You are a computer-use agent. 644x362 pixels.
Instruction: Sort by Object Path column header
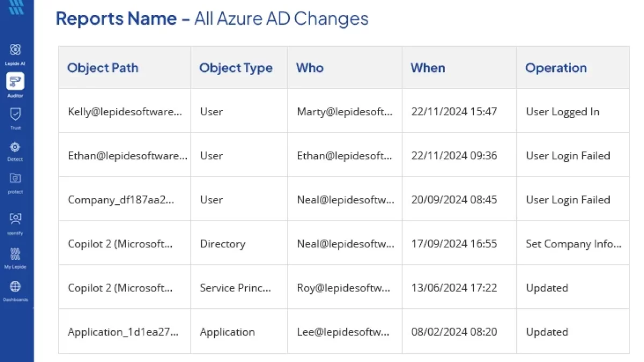(103, 68)
